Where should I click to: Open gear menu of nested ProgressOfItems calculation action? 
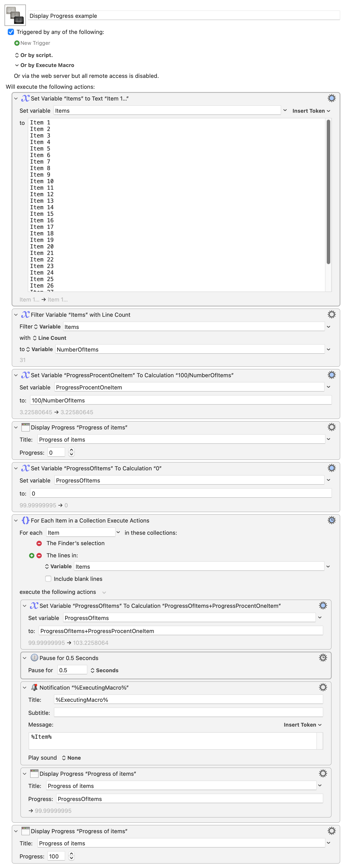(323, 605)
